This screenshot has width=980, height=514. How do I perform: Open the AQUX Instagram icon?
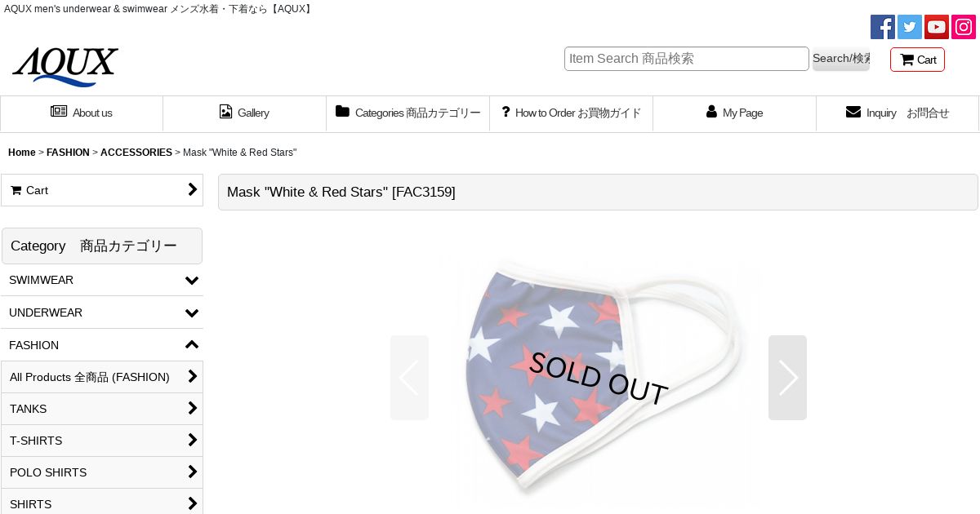(963, 27)
